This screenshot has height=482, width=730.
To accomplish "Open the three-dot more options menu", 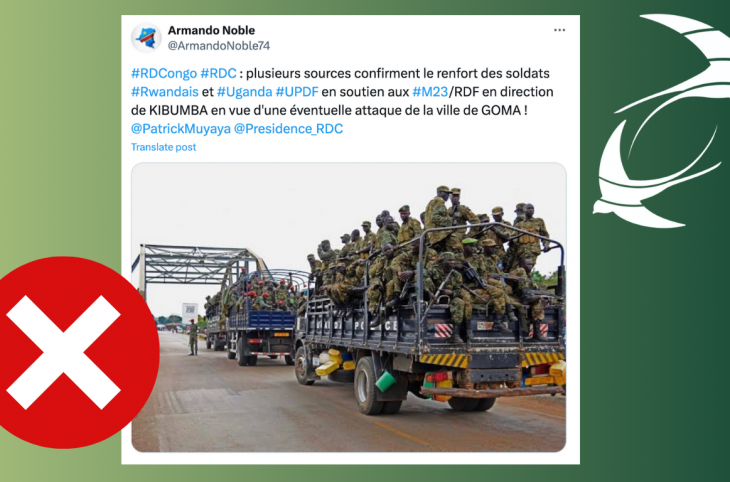I will (559, 30).
